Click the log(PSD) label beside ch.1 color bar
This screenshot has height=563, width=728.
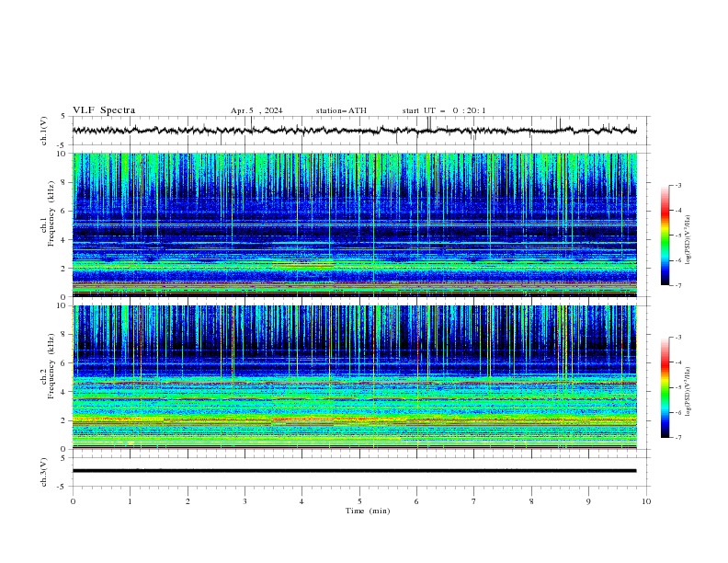(x=688, y=240)
